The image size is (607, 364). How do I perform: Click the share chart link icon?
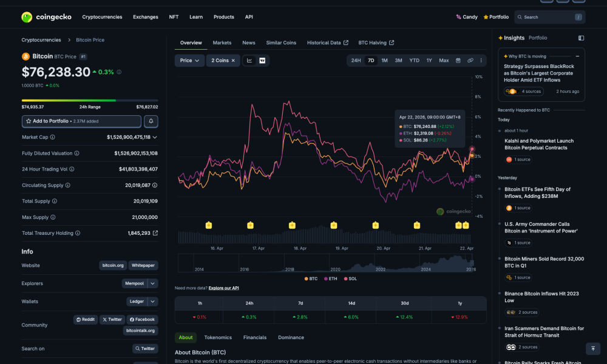click(x=470, y=60)
